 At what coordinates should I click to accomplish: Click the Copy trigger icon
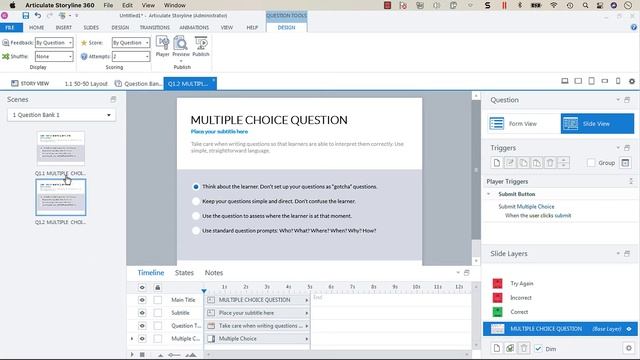[x=523, y=163]
